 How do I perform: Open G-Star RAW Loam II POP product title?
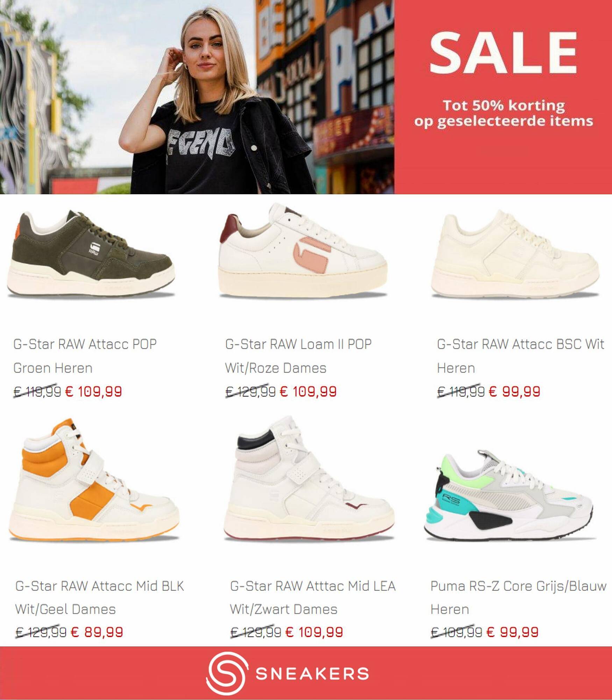click(x=298, y=356)
